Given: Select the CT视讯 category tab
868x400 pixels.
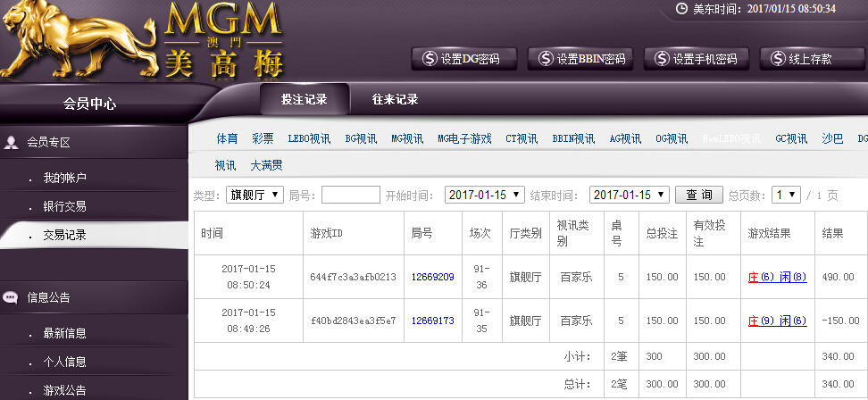Looking at the screenshot, I should tap(522, 139).
